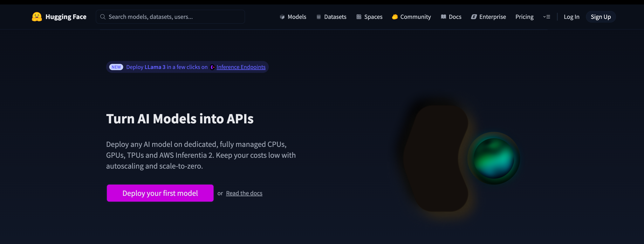Click the Sign Up button
The width and height of the screenshot is (644, 244).
point(600,17)
